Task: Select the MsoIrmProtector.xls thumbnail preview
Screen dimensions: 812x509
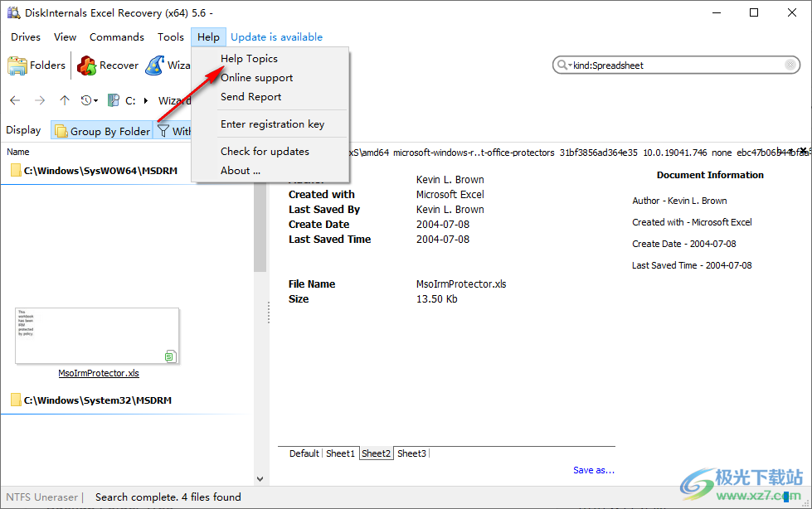Action: click(x=97, y=336)
